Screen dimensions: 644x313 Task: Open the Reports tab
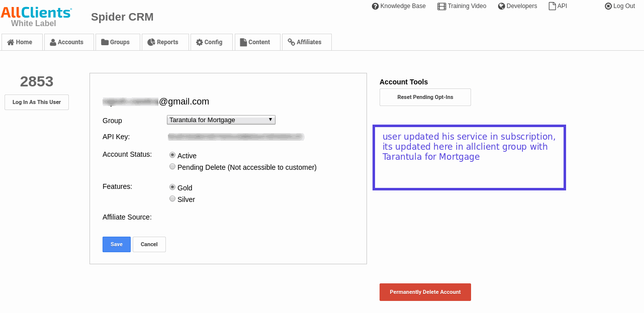(x=165, y=42)
